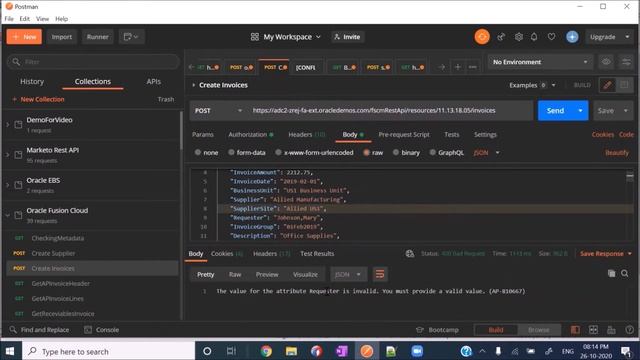Expand the Examples dropdown
640x360 pixels.
click(532, 85)
